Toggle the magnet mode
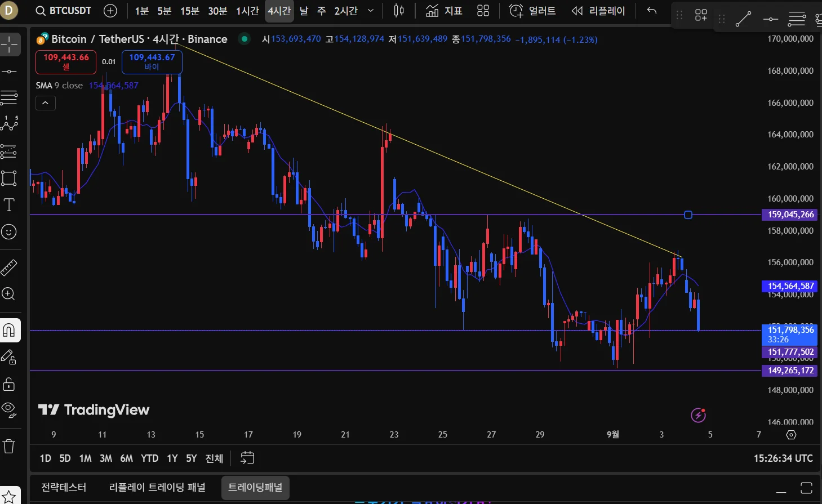The width and height of the screenshot is (822, 504). [x=10, y=330]
